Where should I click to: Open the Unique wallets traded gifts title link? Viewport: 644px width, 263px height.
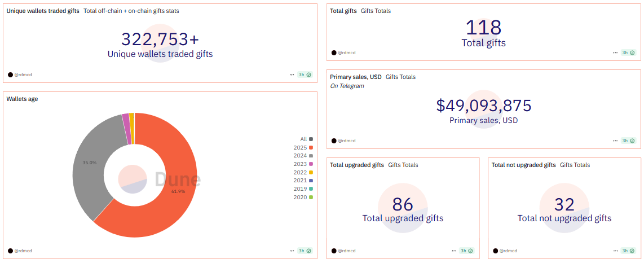coord(43,11)
